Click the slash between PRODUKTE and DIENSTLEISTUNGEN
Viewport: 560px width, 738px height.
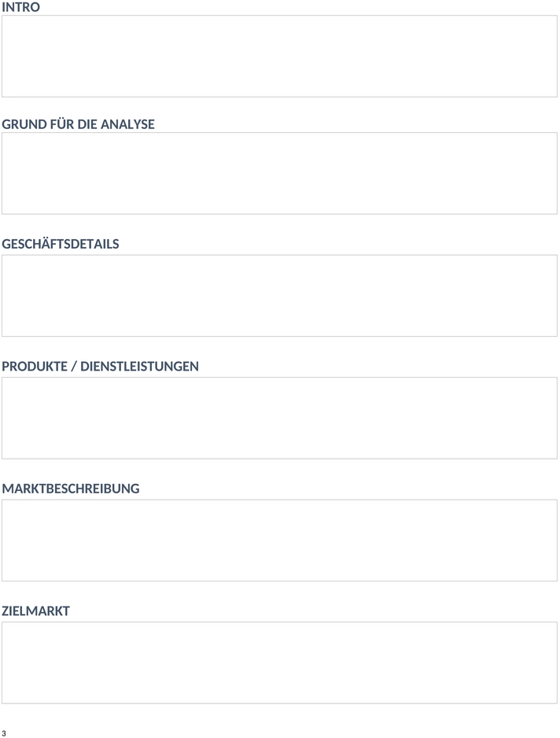pyautogui.click(x=74, y=366)
